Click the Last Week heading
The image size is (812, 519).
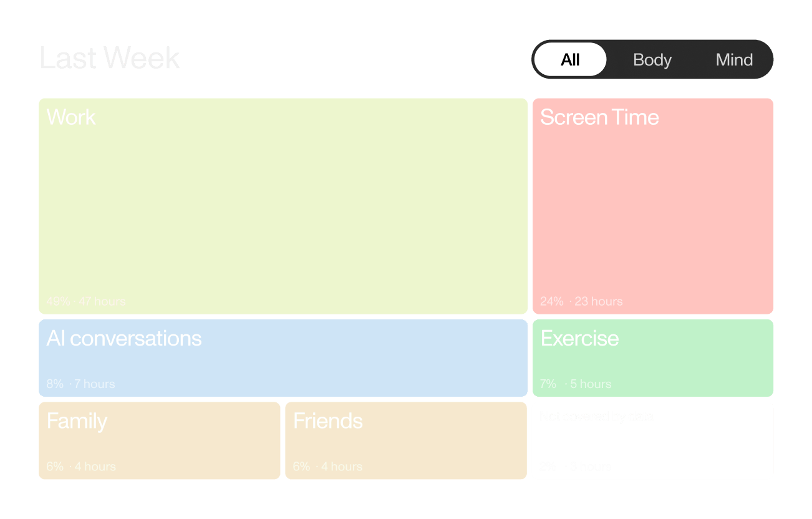pyautogui.click(x=110, y=59)
